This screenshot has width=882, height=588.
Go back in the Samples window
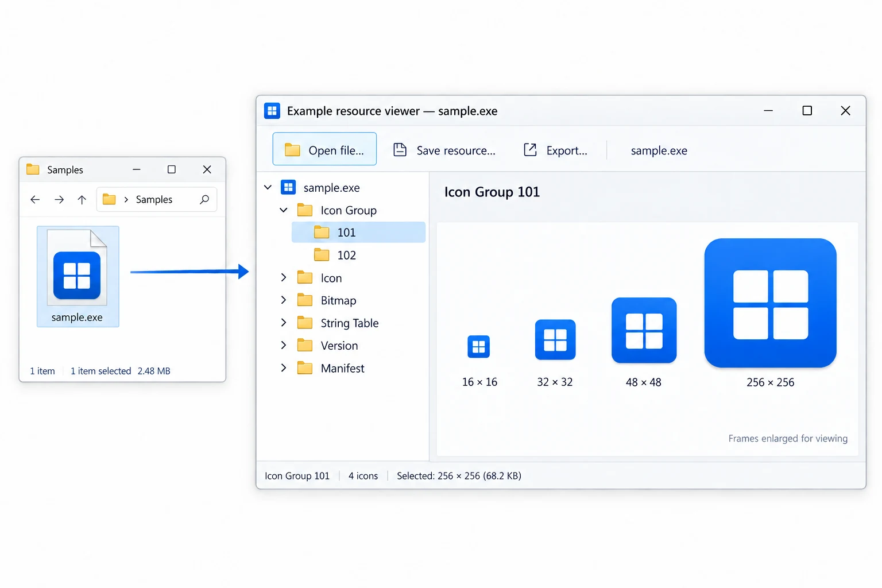[35, 199]
